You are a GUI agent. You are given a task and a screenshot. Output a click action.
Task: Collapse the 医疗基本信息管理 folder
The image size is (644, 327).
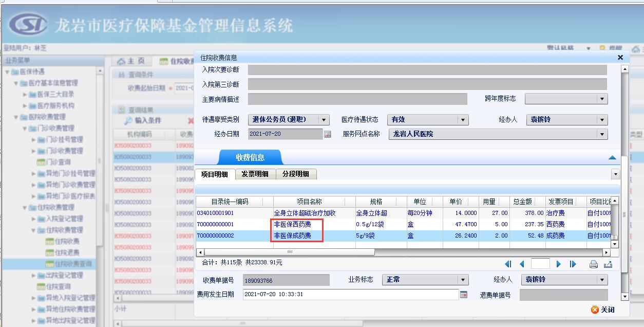[x=16, y=83]
